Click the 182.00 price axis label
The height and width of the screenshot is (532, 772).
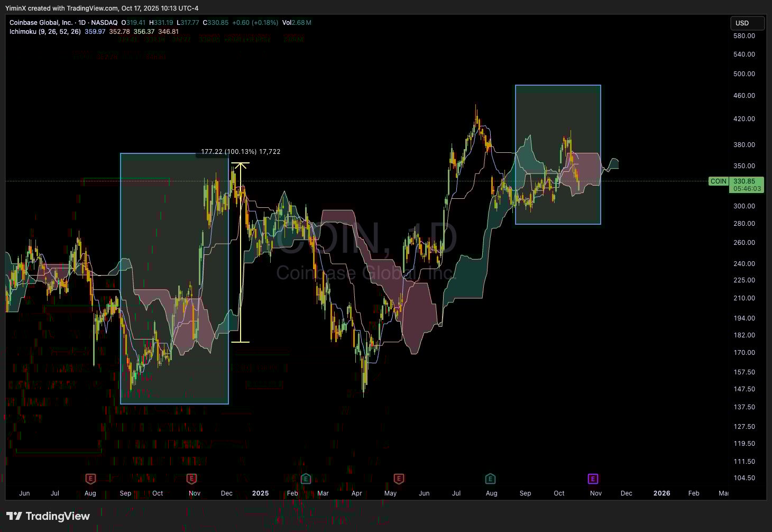click(744, 335)
